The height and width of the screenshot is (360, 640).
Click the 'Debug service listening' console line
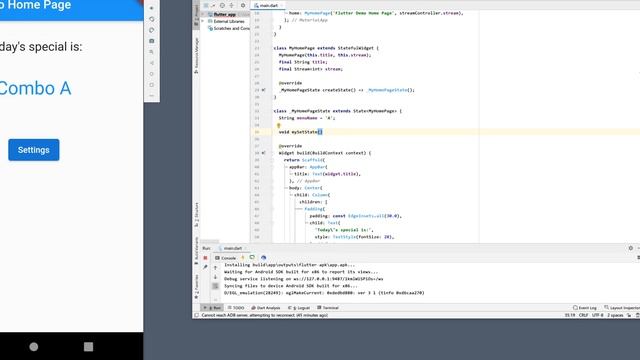coord(303,279)
